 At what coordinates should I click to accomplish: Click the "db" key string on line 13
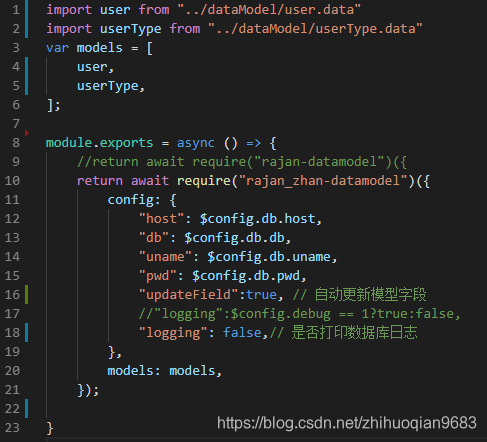click(154, 238)
